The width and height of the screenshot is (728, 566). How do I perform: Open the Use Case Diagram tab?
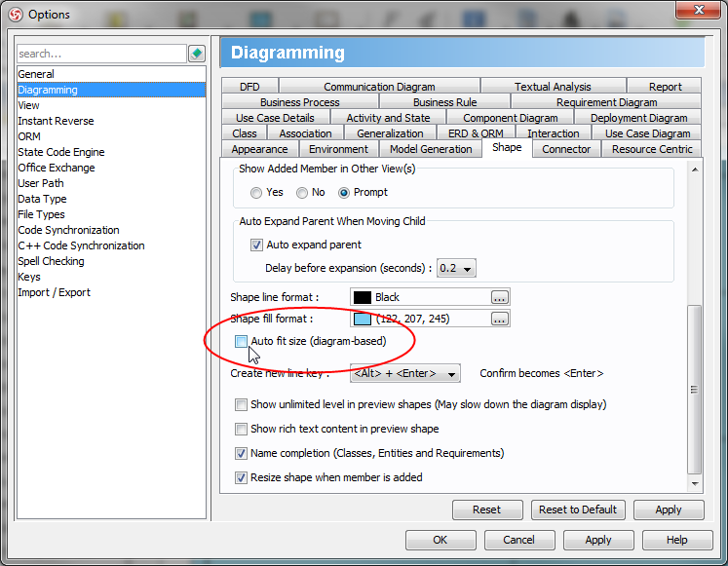(647, 133)
